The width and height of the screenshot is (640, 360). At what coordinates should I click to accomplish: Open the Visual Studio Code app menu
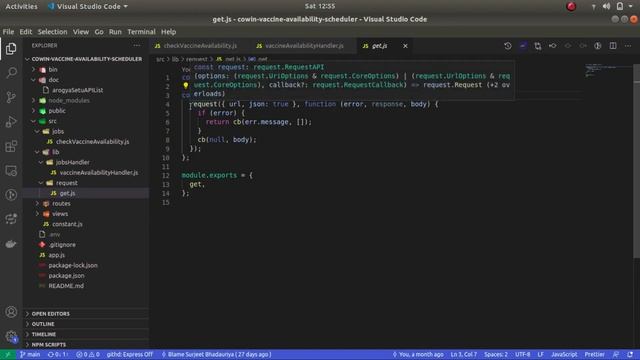click(x=88, y=6)
